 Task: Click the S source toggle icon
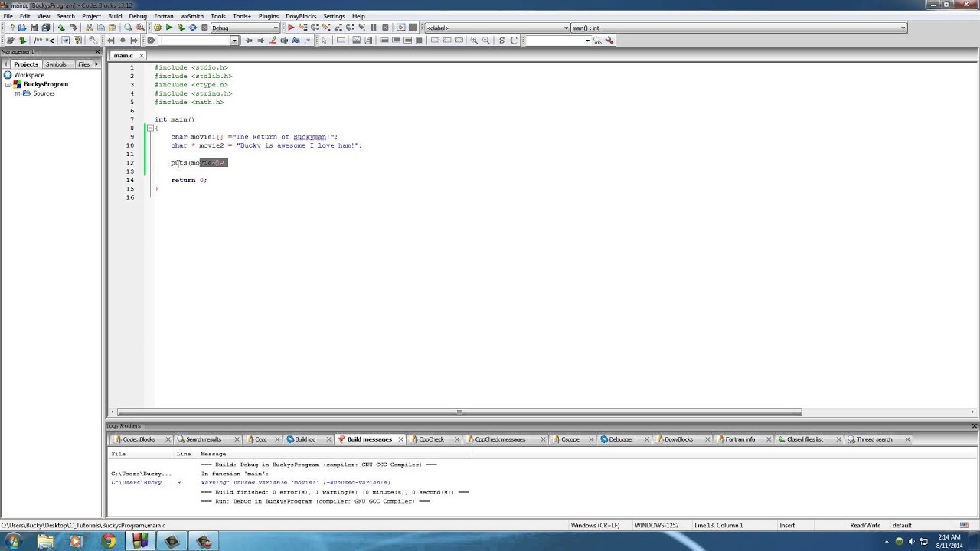(x=502, y=41)
